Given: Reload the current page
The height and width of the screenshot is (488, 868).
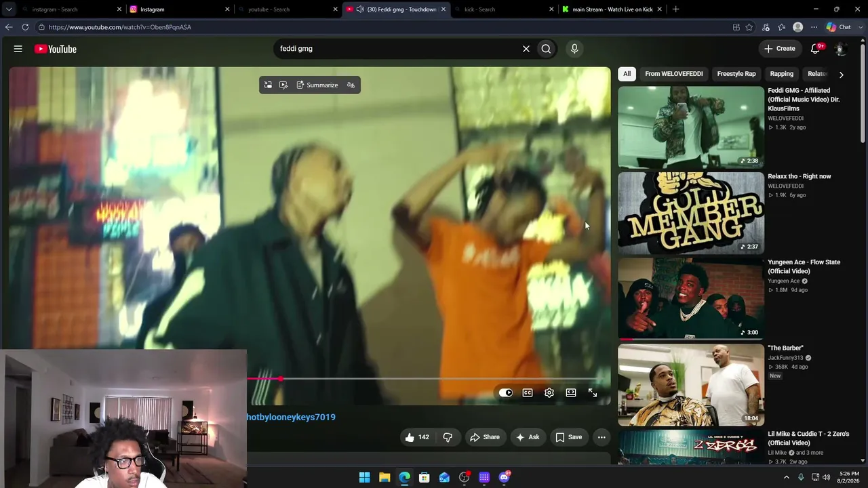Looking at the screenshot, I should [25, 27].
